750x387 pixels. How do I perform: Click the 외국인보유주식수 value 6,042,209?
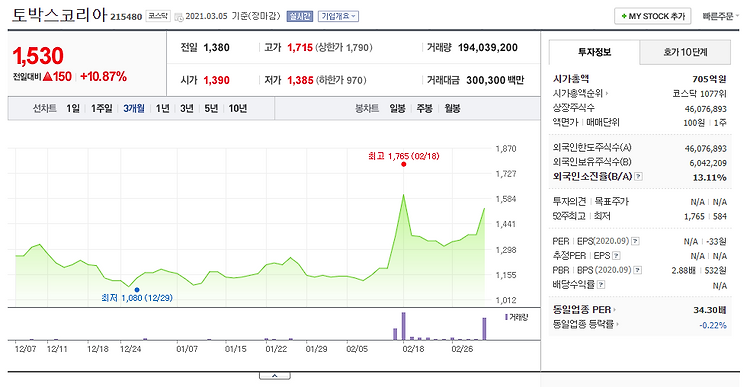708,163
